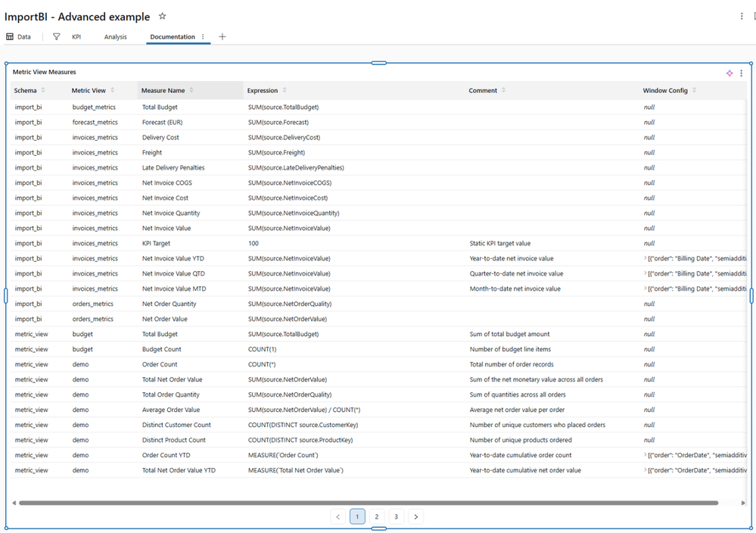Click the COUNT(1) expression cell
Screen dimensions: 756x533
click(263, 349)
